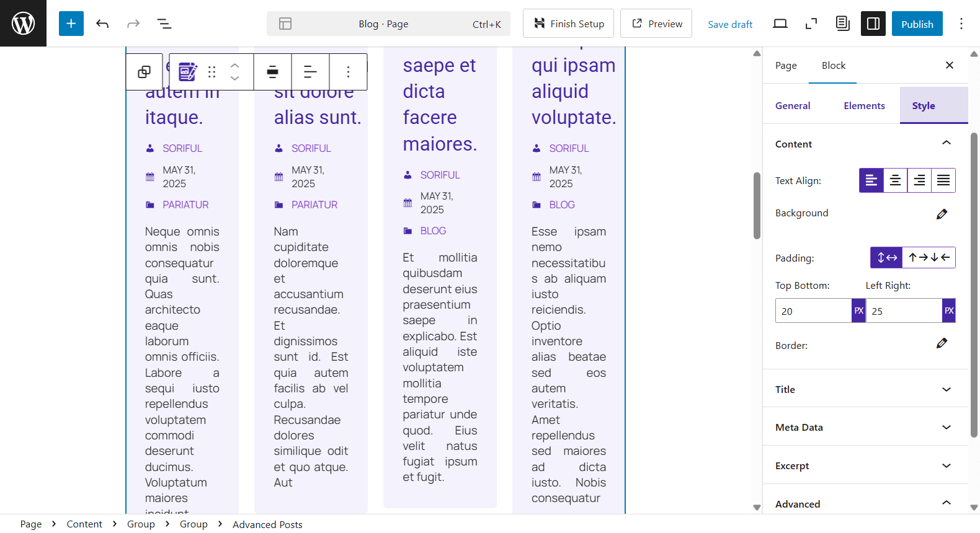Close the settings sidebar
This screenshot has width=980, height=533.
click(x=949, y=65)
